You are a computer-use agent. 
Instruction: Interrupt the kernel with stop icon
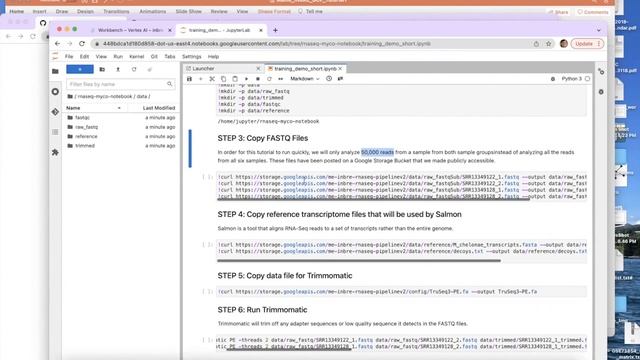pyautogui.click(x=258, y=79)
